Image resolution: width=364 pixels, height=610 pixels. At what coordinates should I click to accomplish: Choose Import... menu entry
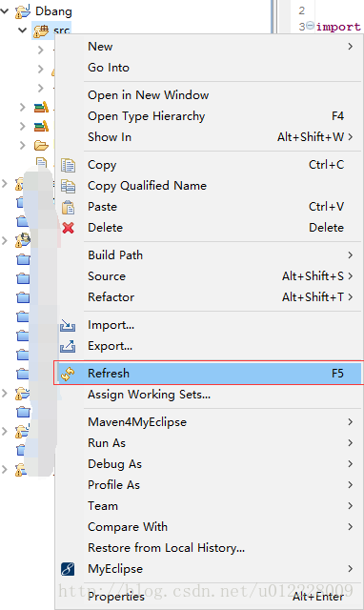(208, 325)
